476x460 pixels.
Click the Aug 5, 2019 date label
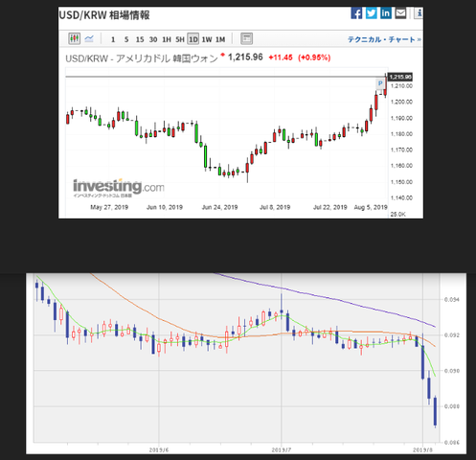371,207
